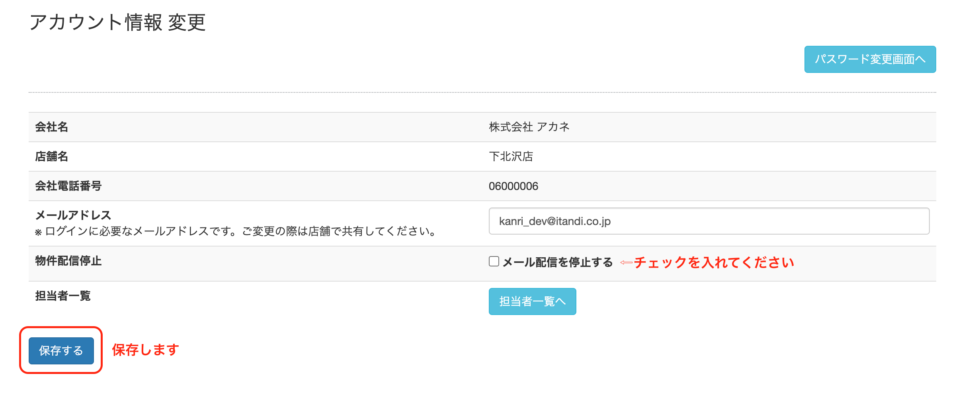Click the 会社電話番号 row label
980x411 pixels.
[x=68, y=186]
